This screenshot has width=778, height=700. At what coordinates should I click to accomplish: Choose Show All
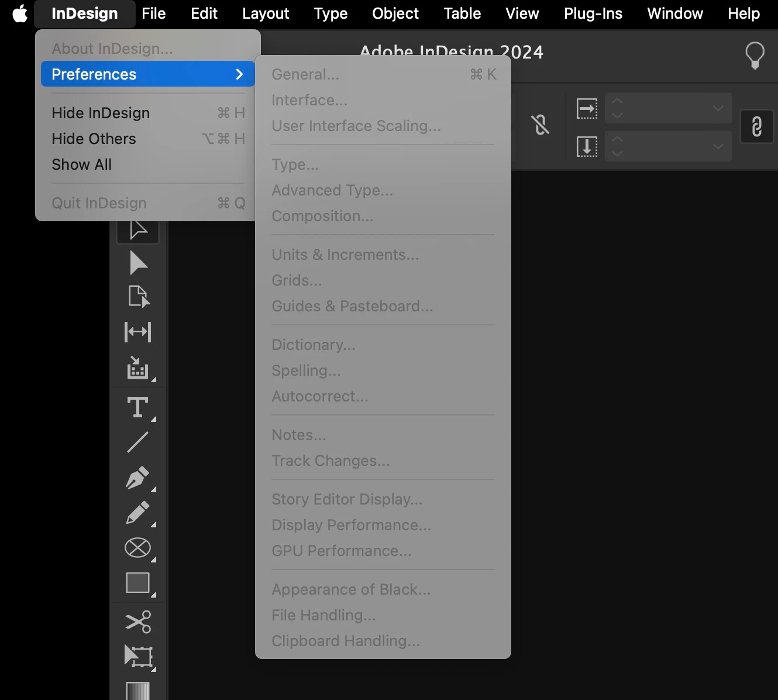pyautogui.click(x=148, y=164)
